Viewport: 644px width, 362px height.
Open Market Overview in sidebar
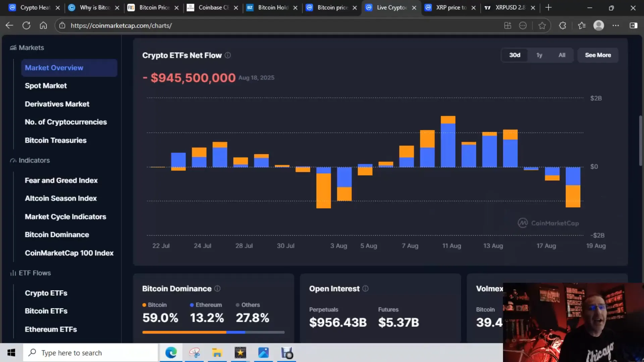69,68
